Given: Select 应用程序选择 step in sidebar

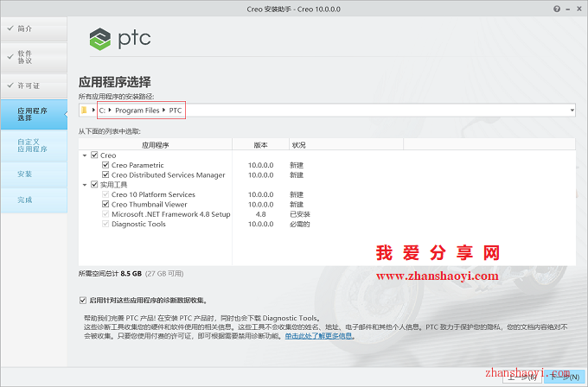Looking at the screenshot, I should [34, 114].
